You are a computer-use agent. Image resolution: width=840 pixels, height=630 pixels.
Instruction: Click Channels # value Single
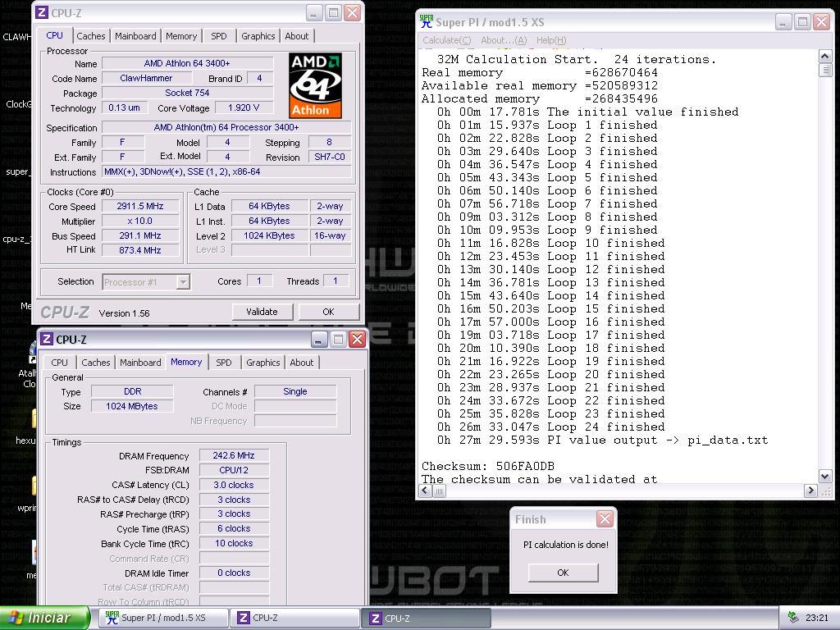click(295, 391)
